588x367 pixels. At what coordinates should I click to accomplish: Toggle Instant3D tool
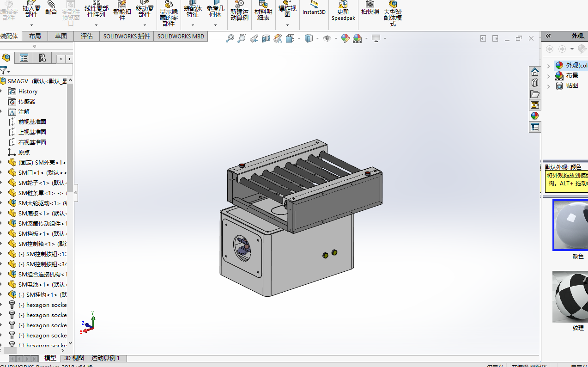[314, 8]
